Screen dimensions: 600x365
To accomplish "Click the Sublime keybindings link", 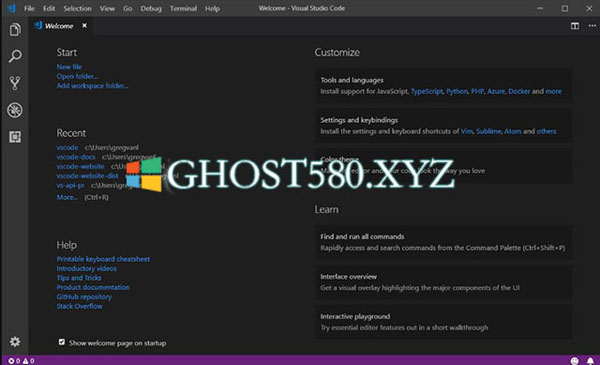I will tap(489, 131).
